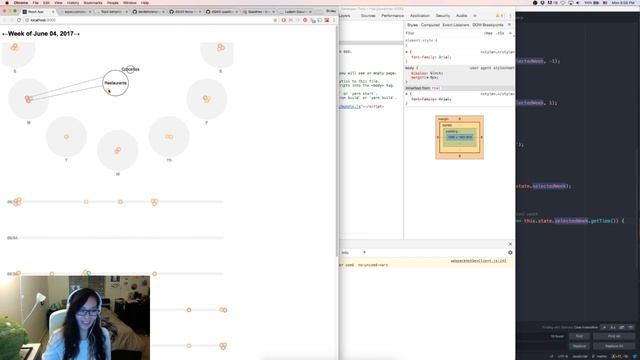Click the Replace button in editor
This screenshot has width=640, height=360.
(579, 346)
